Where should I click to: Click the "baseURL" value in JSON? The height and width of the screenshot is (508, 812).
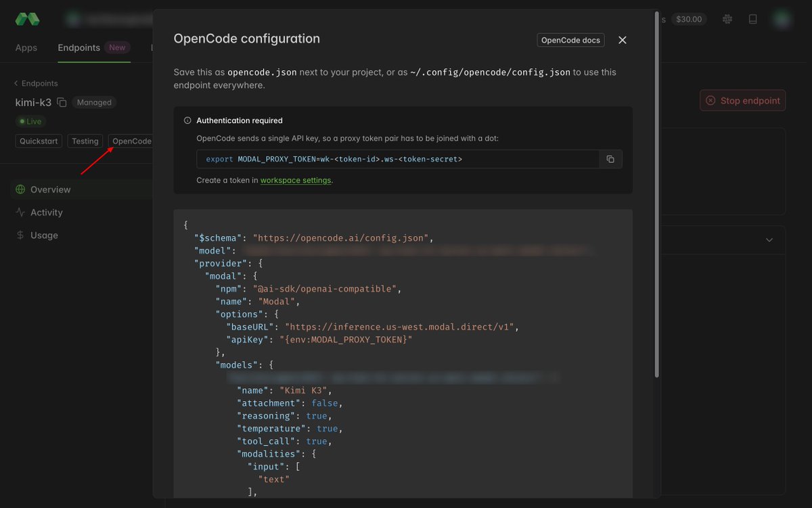click(401, 327)
